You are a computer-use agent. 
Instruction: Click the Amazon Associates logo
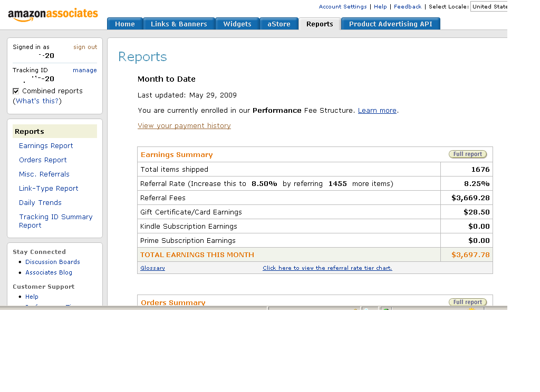53,15
